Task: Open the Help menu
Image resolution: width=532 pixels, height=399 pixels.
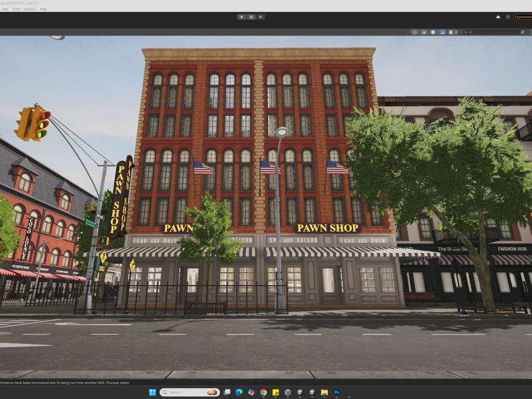Action: click(x=43, y=9)
